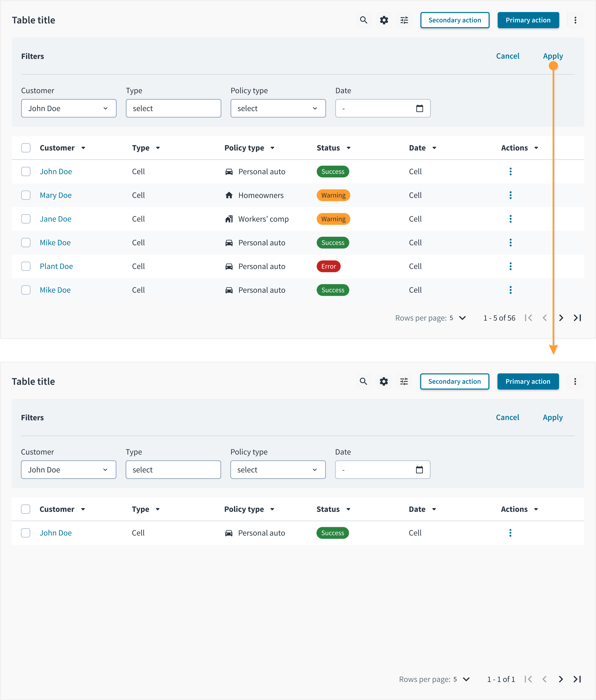The height and width of the screenshot is (700, 596).
Task: Jump to last page in top table
Action: click(577, 318)
